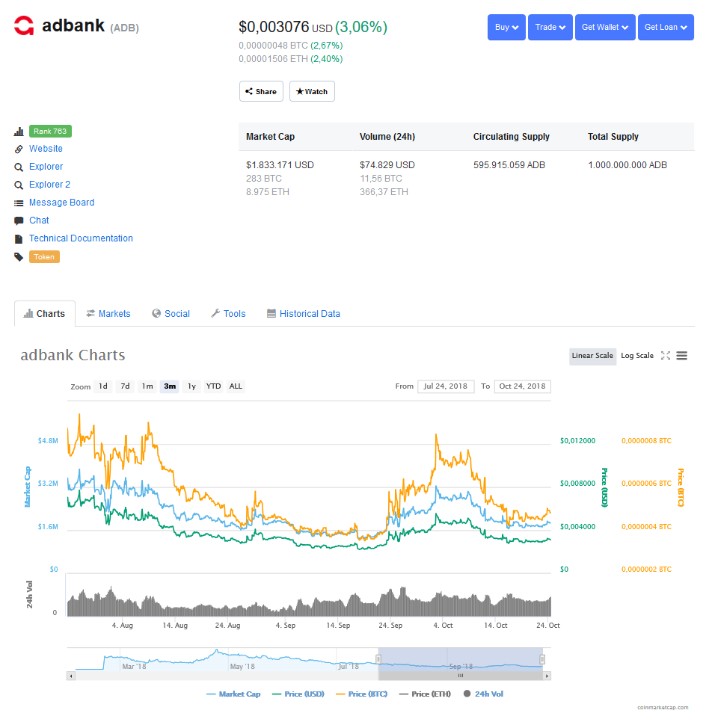Expand the Get Loan dropdown

[666, 28]
